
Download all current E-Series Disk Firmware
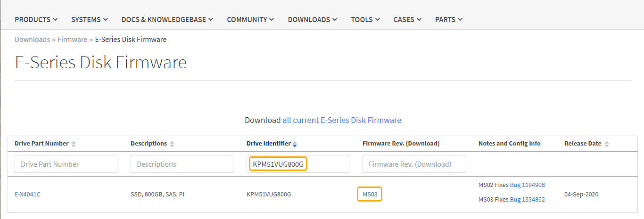click(x=342, y=120)
